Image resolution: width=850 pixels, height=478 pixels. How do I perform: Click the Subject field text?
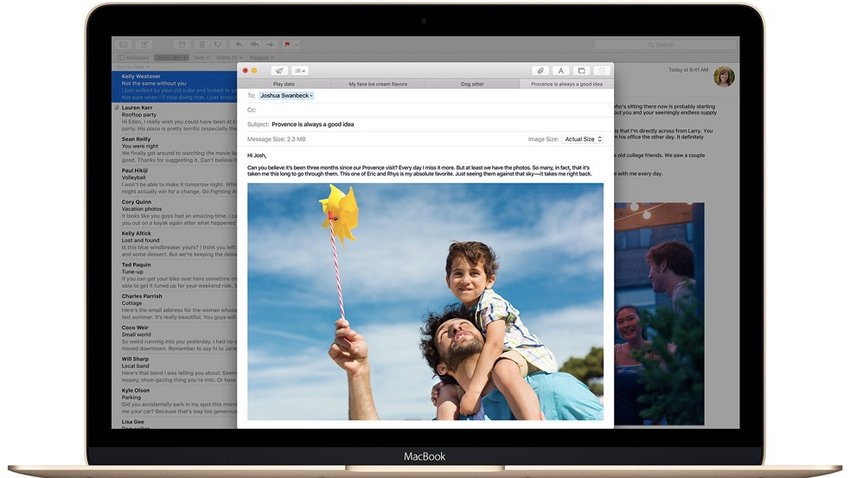[312, 124]
